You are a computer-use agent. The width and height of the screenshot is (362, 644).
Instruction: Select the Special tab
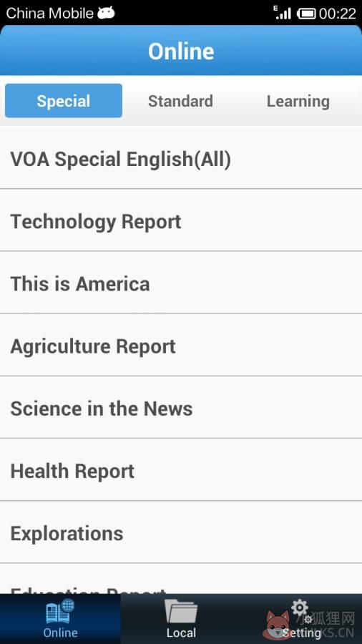(x=64, y=101)
